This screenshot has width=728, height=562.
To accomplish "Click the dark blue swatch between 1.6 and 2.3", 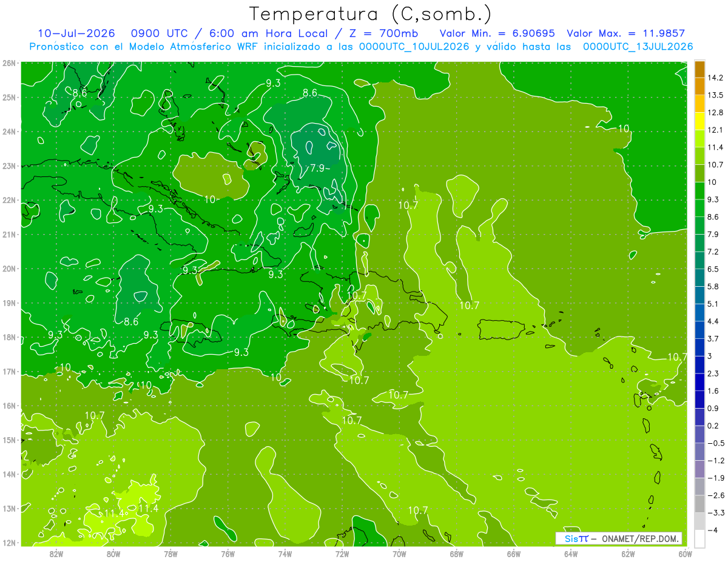I will point(700,382).
